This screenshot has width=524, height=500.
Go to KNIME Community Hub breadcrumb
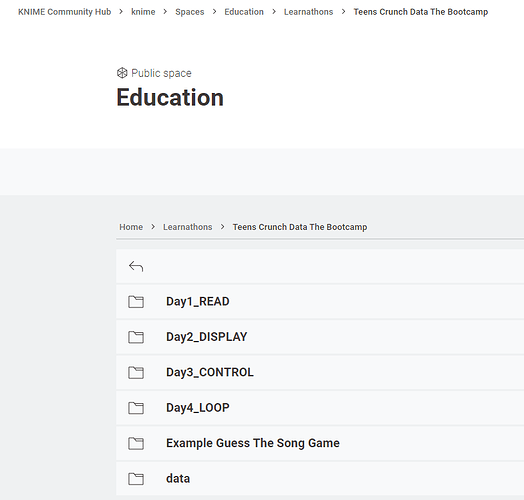(x=64, y=12)
